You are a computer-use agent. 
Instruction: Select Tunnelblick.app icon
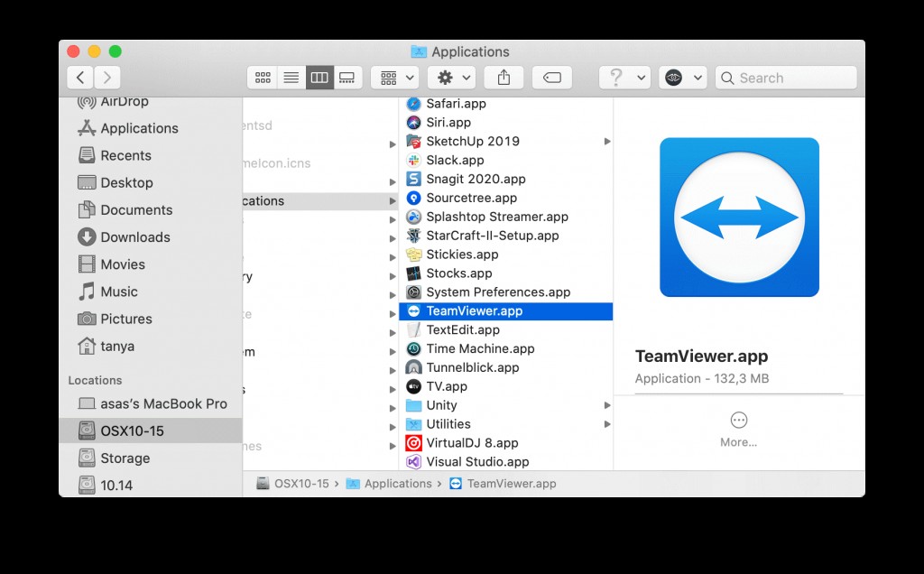coord(413,367)
